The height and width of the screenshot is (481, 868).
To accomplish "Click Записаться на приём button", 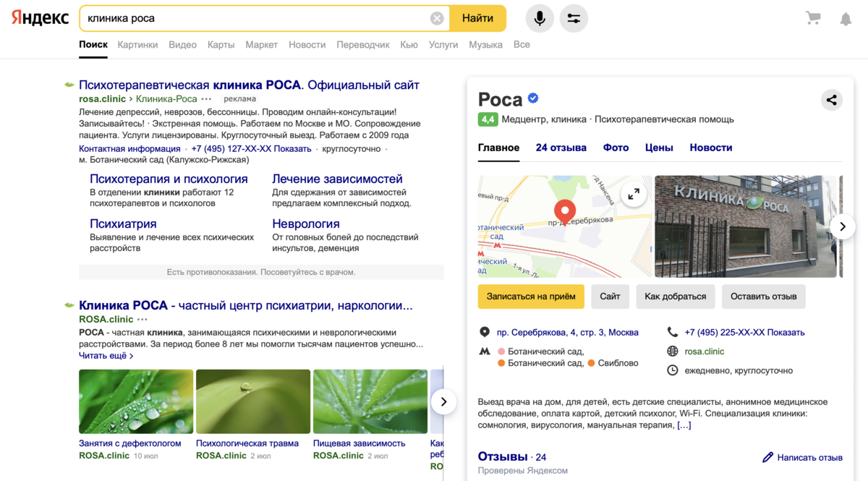I will pos(531,297).
